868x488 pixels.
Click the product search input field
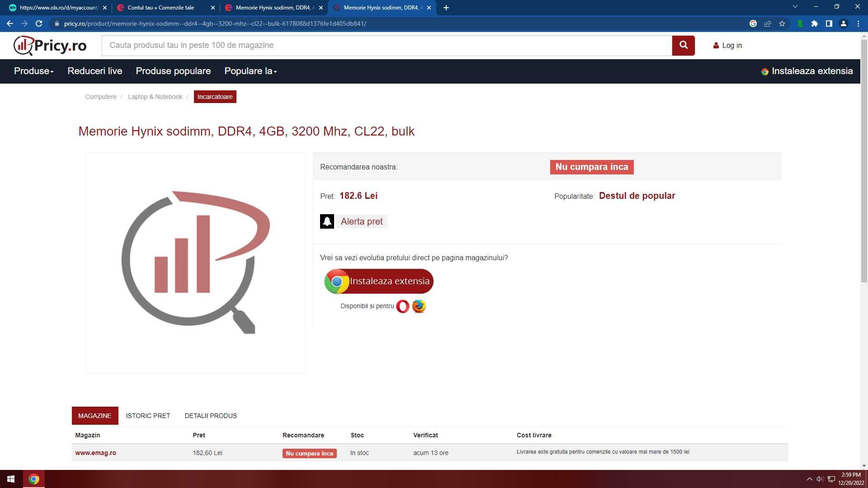387,45
